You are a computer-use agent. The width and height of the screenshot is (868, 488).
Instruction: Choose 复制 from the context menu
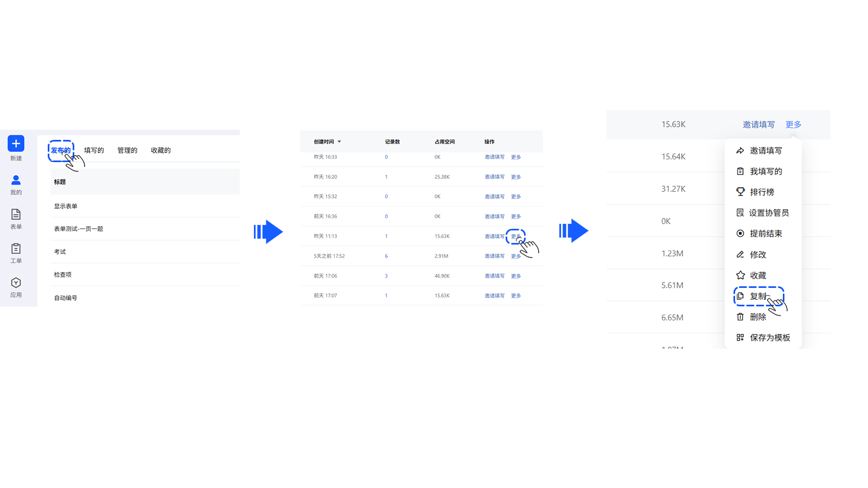pos(758,296)
